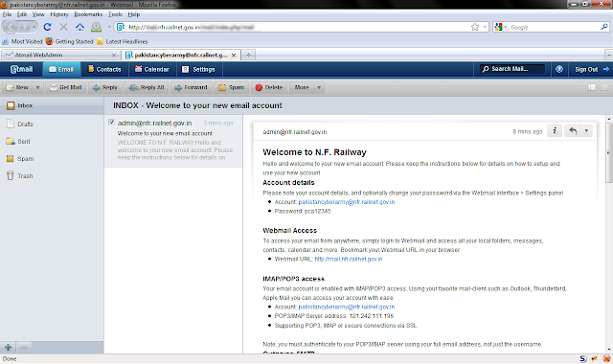The width and height of the screenshot is (613, 364).
Task: Open the Drafts folder
Action: [x=52, y=124]
